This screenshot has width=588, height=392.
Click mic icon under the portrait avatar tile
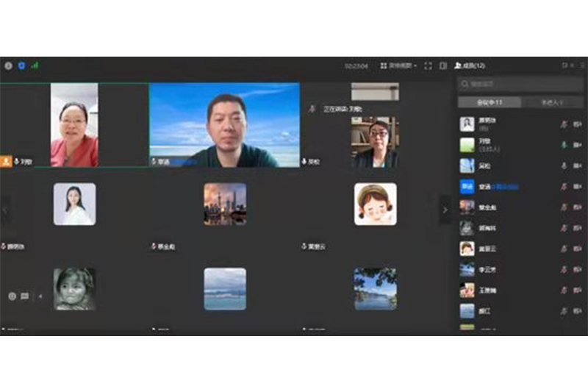click(4, 246)
